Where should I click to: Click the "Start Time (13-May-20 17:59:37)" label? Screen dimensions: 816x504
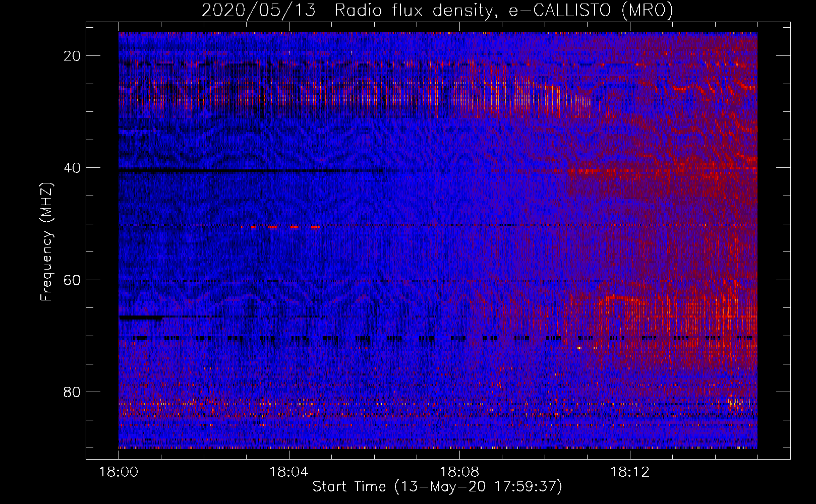437,487
